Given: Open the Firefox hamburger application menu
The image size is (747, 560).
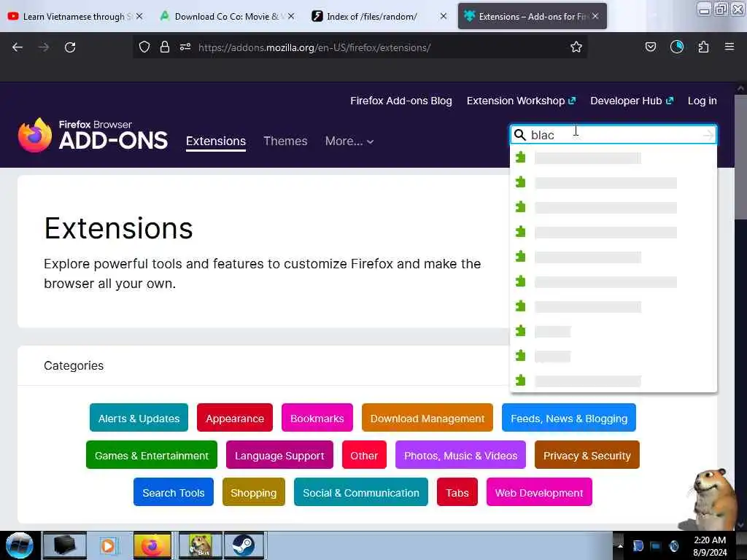Looking at the screenshot, I should 729,47.
